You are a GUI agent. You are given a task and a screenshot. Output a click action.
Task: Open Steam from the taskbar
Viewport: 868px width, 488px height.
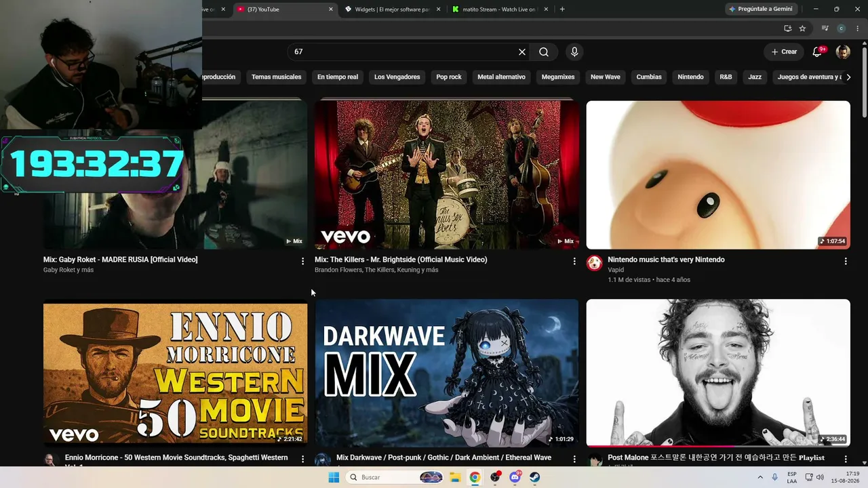point(534,477)
